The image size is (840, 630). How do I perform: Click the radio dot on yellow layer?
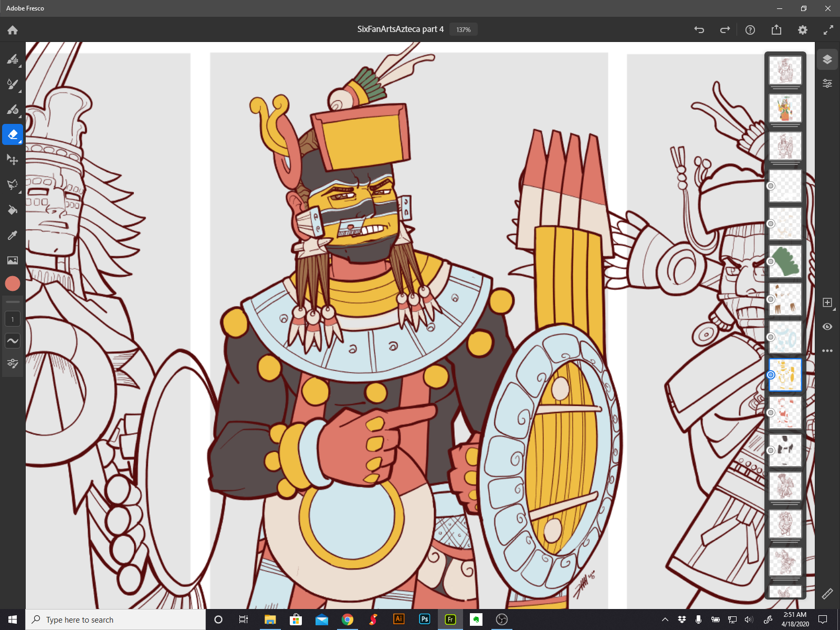pyautogui.click(x=771, y=375)
